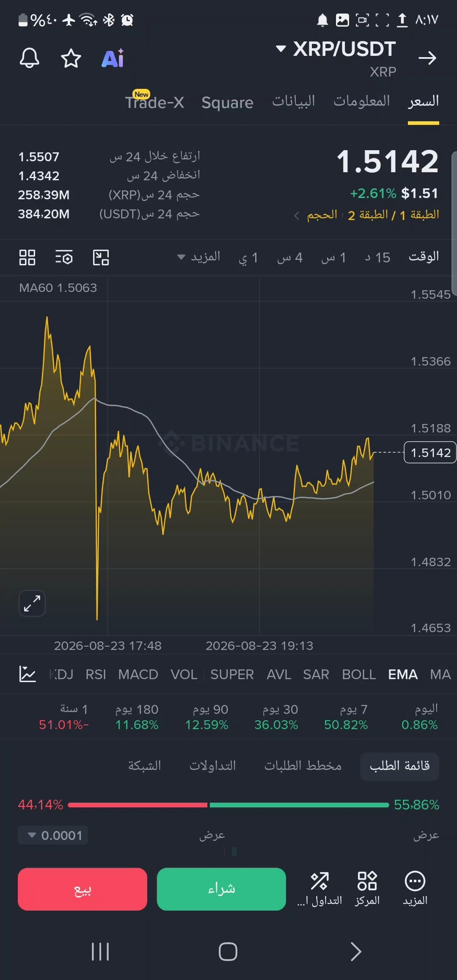457x980 pixels.
Task: Tap the 24h high value 1.5507
Action: pyautogui.click(x=39, y=157)
